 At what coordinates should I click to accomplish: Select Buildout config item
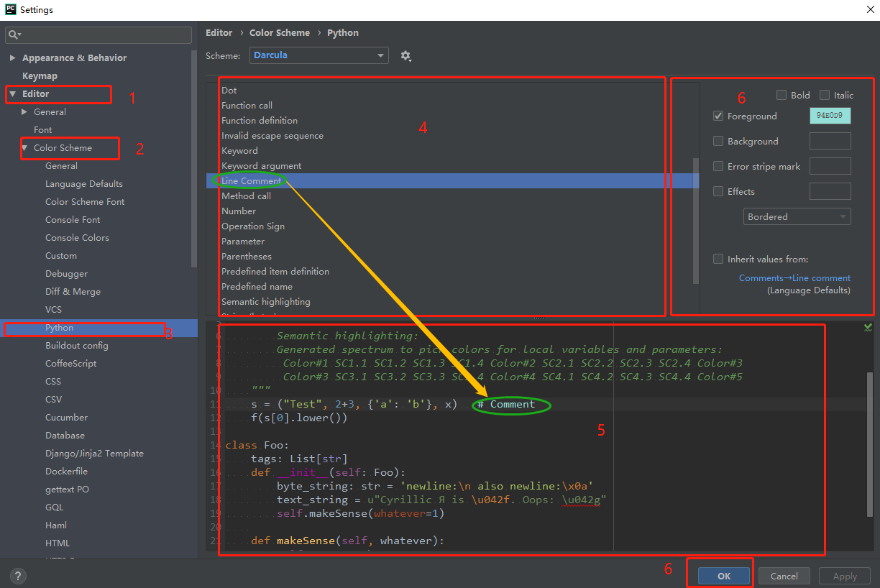pos(76,345)
